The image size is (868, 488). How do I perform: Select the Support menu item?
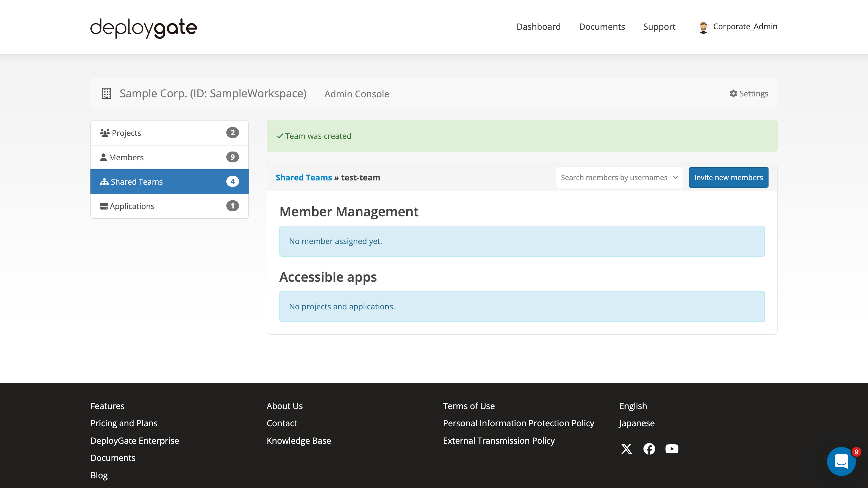point(659,27)
